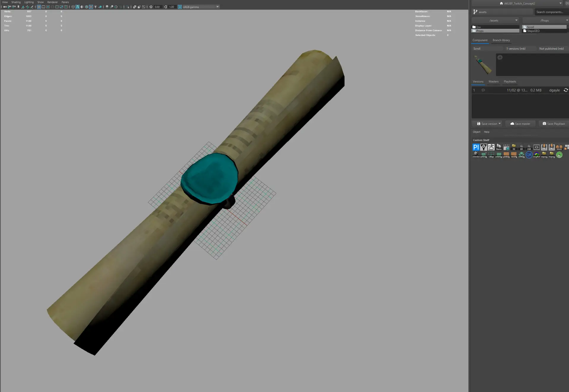The width and height of the screenshot is (569, 392).
Task: Open the Shading menu
Action: pos(16,2)
